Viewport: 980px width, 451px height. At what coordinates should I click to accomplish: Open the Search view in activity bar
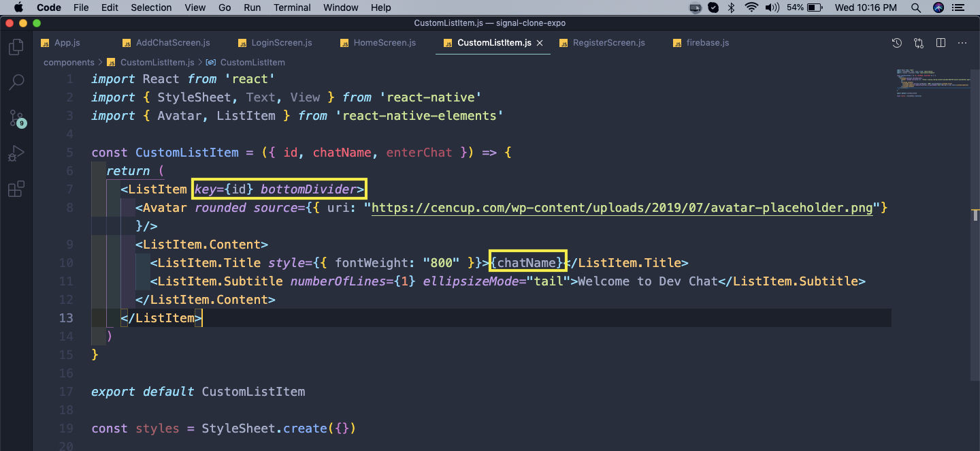click(16, 82)
